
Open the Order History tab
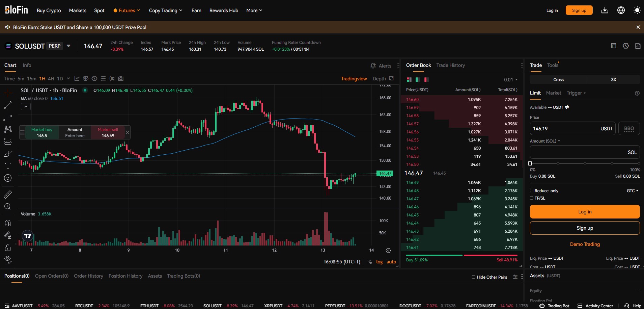[x=88, y=276]
